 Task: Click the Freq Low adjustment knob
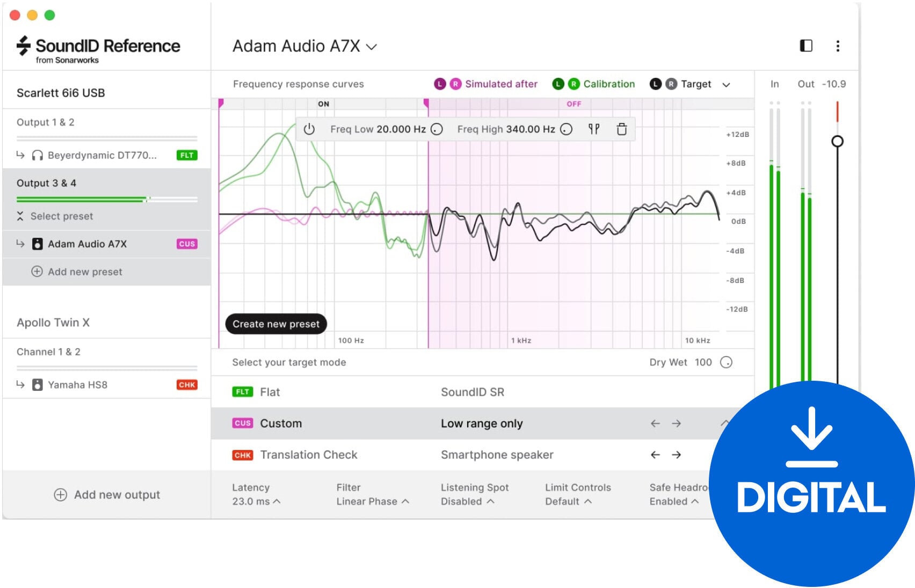pos(437,129)
